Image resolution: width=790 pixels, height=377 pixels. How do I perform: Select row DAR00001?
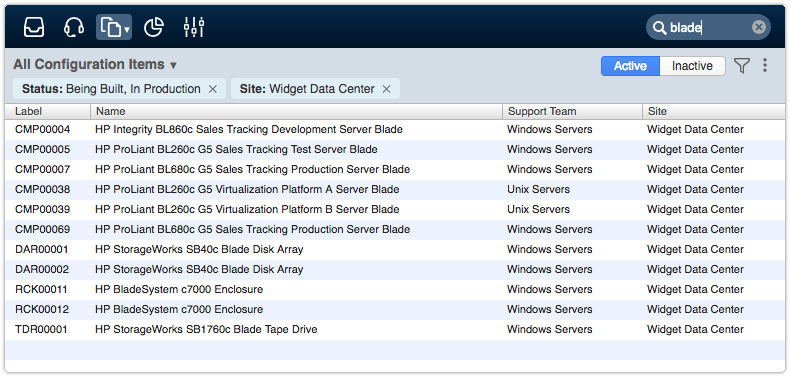click(x=395, y=249)
